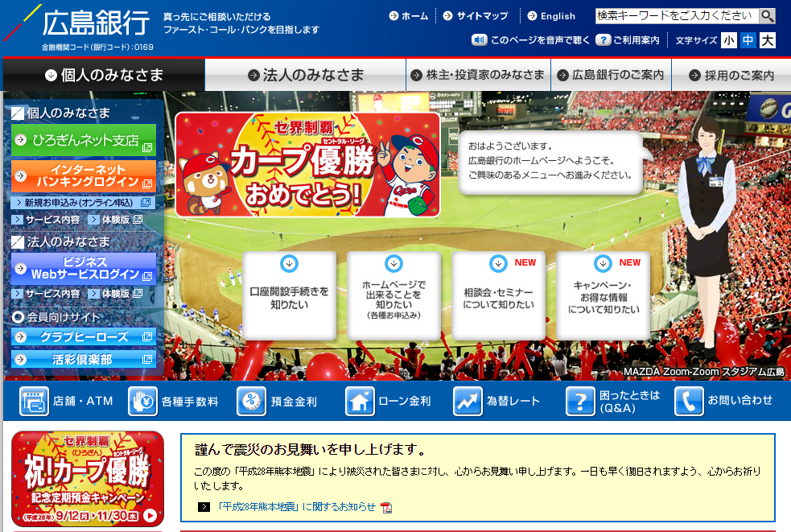Open 「平成28年熊本地震」に関するお知らせ link
The image size is (791, 532).
(297, 507)
